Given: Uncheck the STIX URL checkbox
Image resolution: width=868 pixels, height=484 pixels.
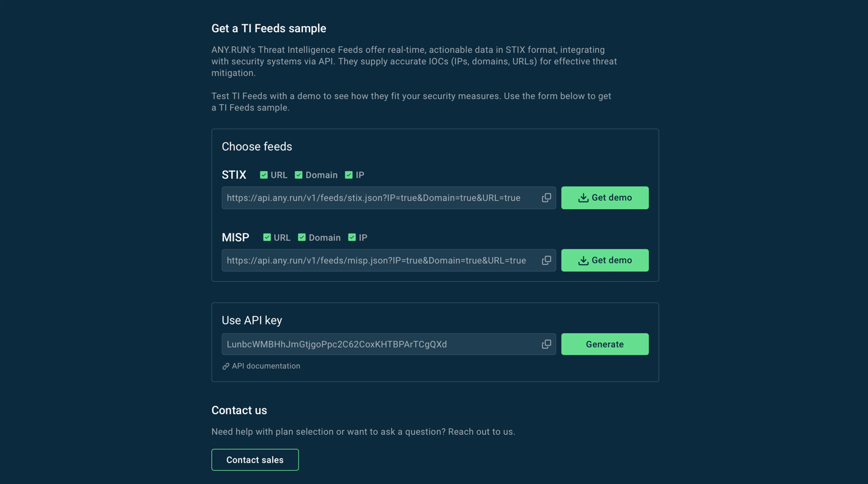Looking at the screenshot, I should (x=264, y=175).
